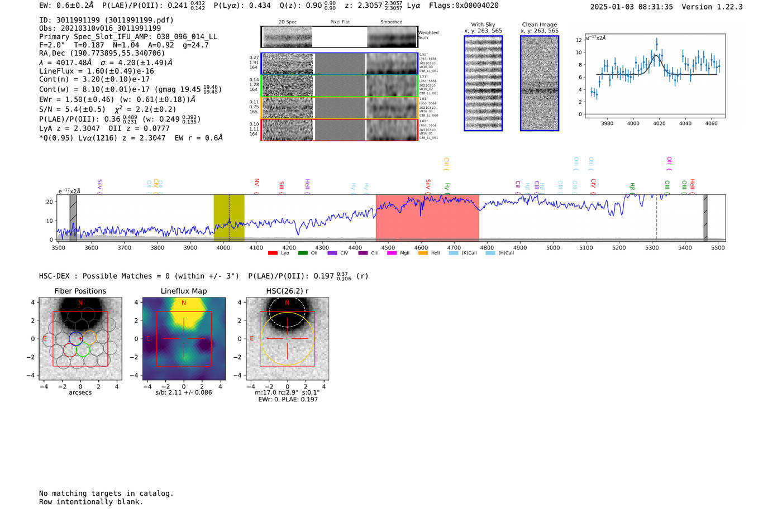Select the 'ID: 3011991199 (3011991199.pdf)' line
Screen dimensions: 782x532
pos(106,20)
